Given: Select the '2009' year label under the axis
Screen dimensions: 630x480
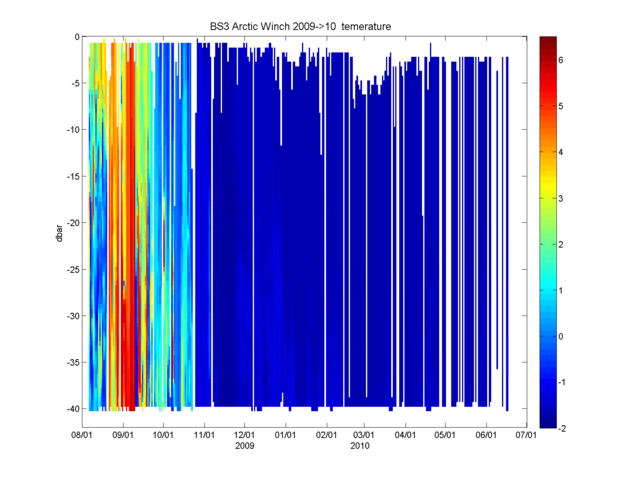Looking at the screenshot, I should (x=245, y=448).
